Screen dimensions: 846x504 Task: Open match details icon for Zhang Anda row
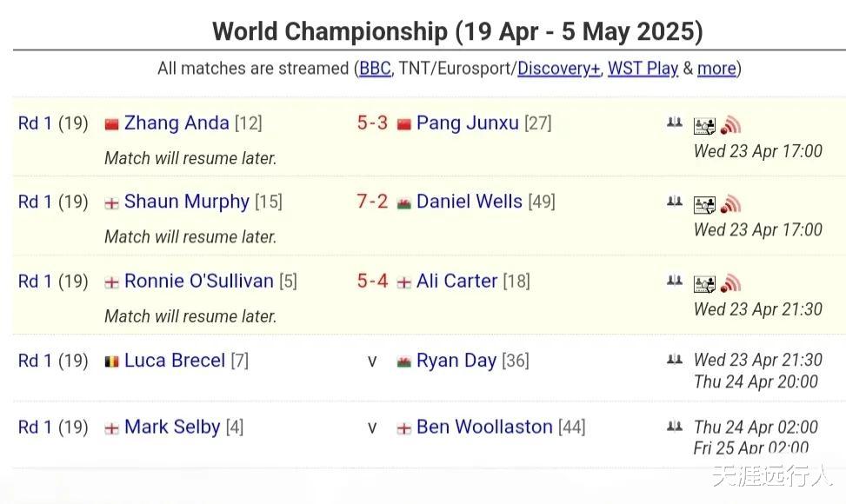click(x=703, y=127)
